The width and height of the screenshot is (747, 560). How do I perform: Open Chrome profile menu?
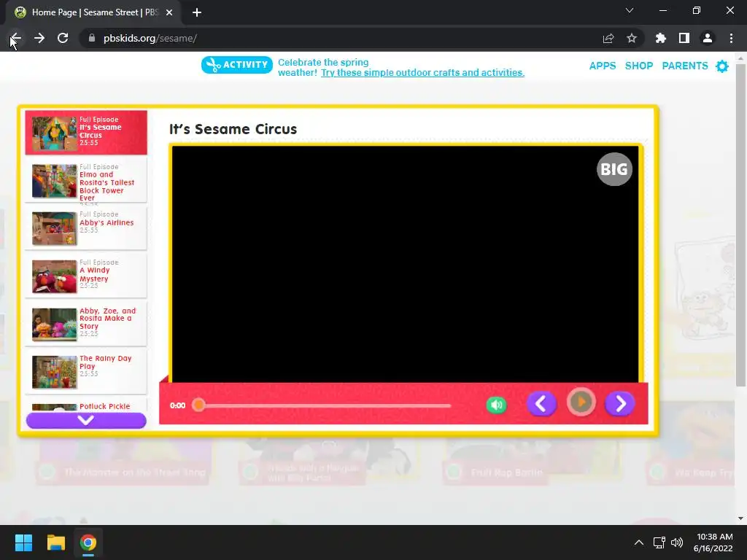pos(708,38)
